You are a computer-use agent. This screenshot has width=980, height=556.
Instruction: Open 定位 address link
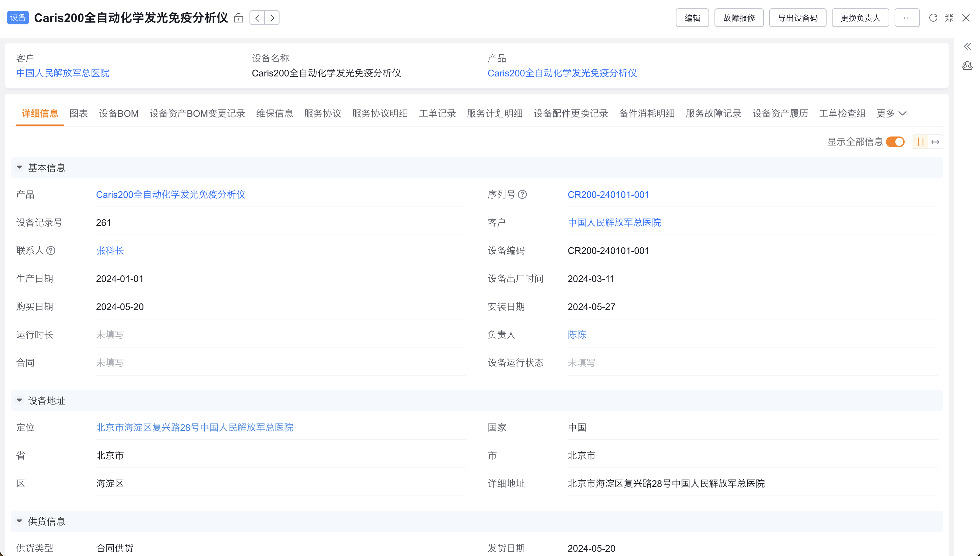[x=194, y=427]
